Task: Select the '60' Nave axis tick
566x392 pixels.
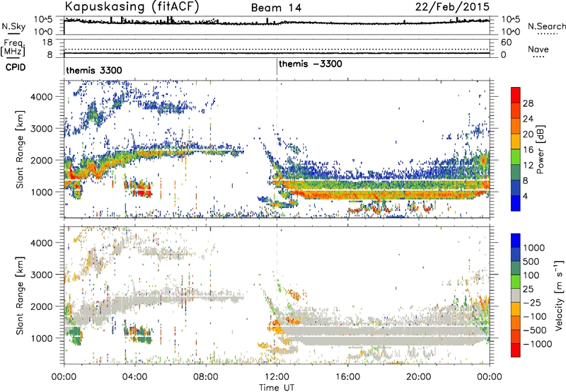Action: click(x=506, y=42)
